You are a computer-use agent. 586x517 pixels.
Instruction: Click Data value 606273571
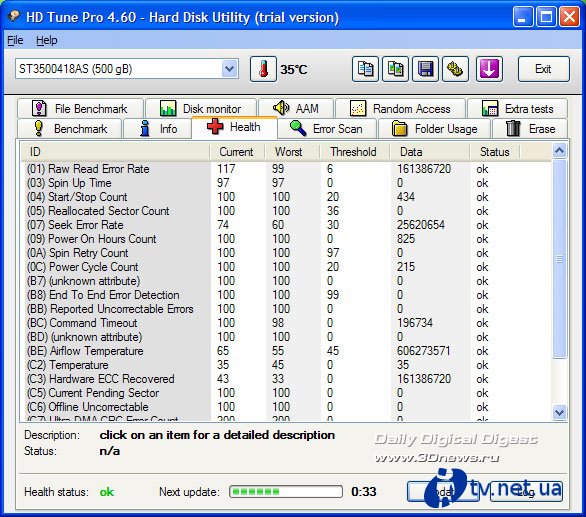click(423, 351)
